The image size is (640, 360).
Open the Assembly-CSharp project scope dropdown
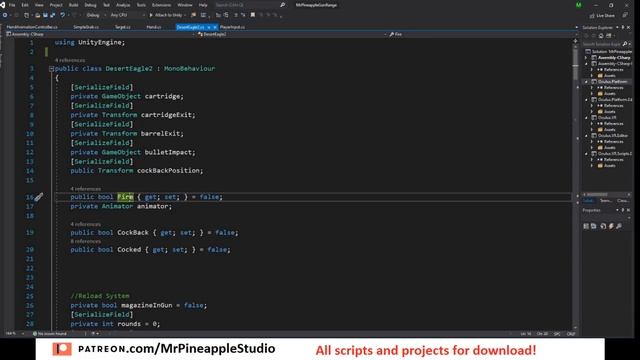point(99,34)
